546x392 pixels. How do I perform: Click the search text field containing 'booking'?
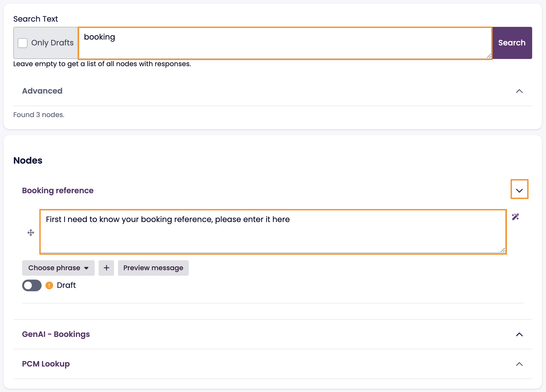click(x=285, y=43)
